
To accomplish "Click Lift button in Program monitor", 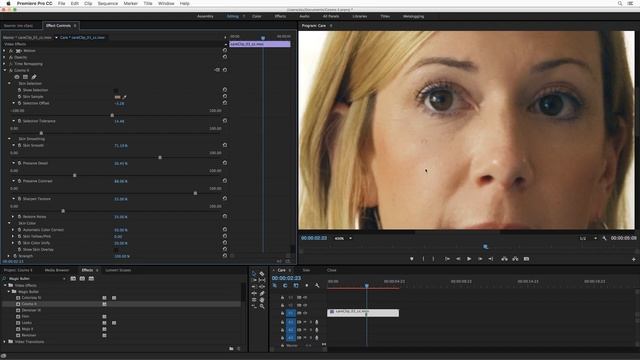I will pyautogui.click(x=504, y=259).
